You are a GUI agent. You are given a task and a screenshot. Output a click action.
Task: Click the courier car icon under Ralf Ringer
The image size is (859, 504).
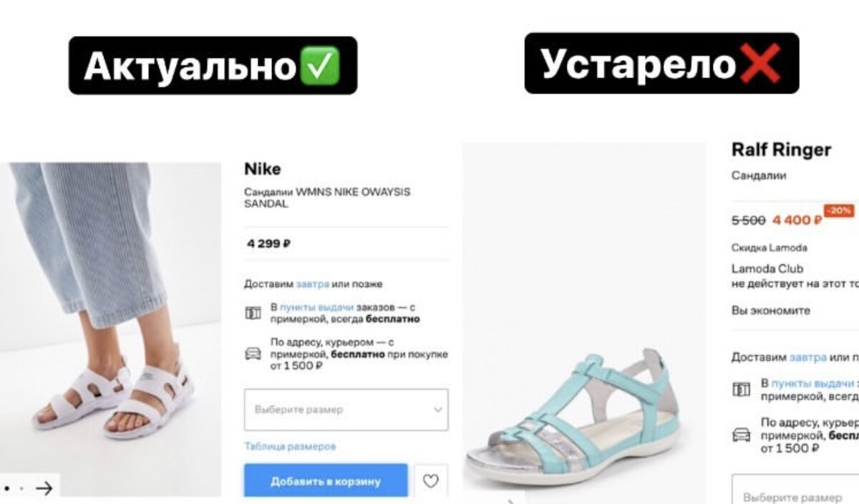point(741,435)
